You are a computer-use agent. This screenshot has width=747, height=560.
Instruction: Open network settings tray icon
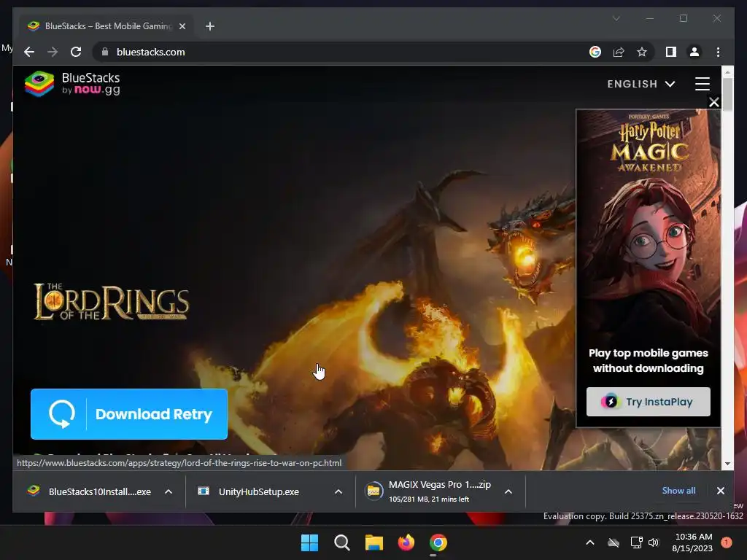[636, 542]
